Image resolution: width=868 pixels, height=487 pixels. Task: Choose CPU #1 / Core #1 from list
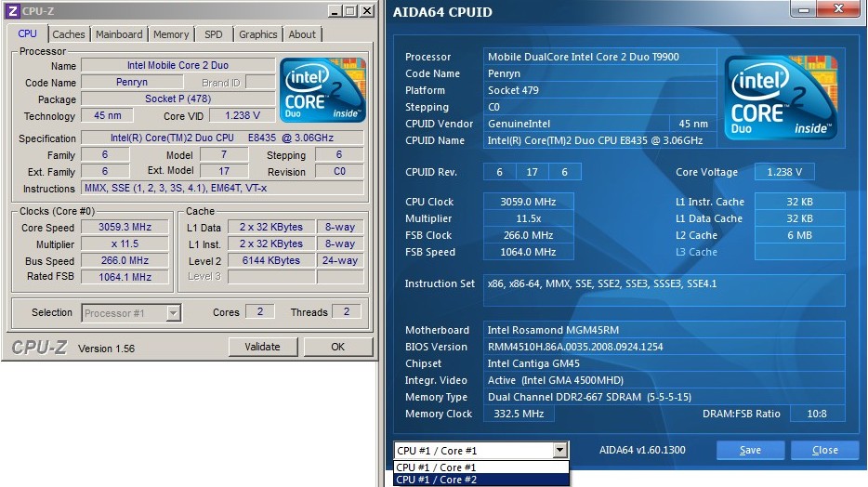[x=481, y=467]
